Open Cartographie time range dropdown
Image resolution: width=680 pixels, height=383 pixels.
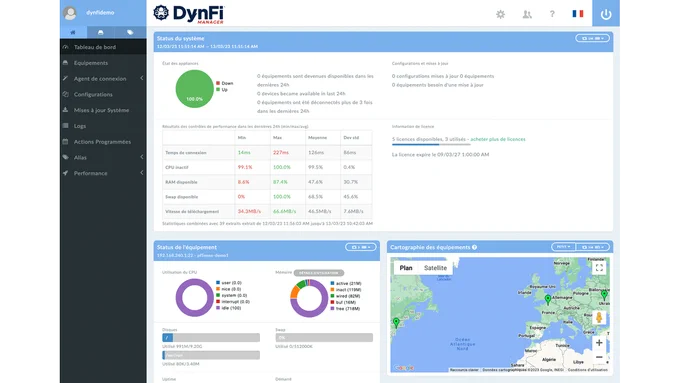pyautogui.click(x=592, y=247)
